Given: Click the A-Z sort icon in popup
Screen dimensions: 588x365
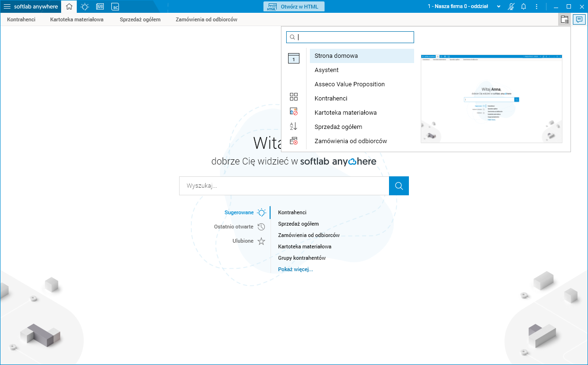Looking at the screenshot, I should click(294, 126).
